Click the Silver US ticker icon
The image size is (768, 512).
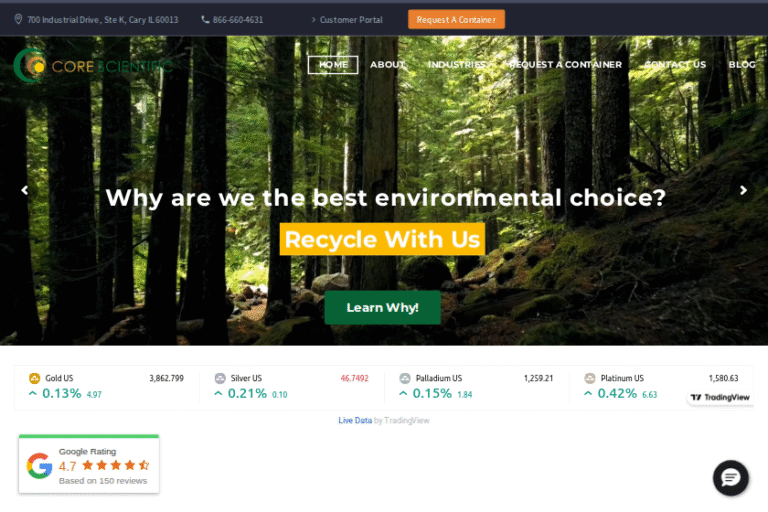[x=220, y=378]
